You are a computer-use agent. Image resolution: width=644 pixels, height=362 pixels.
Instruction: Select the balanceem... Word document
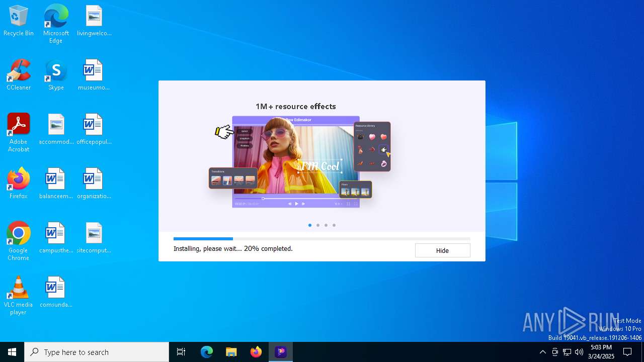click(56, 184)
